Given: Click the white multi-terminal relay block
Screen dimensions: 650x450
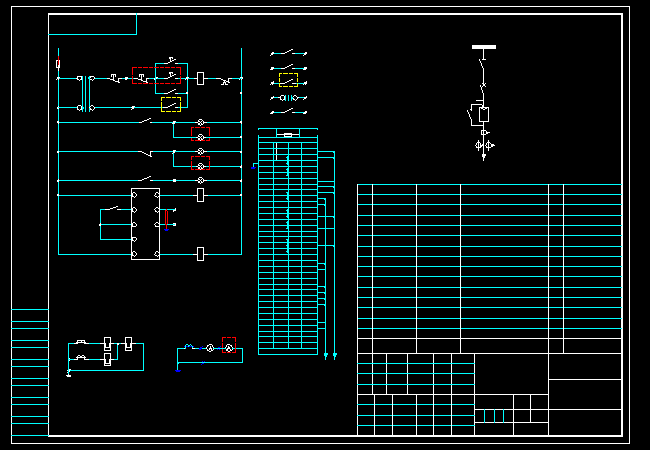Looking at the screenshot, I should tap(146, 224).
